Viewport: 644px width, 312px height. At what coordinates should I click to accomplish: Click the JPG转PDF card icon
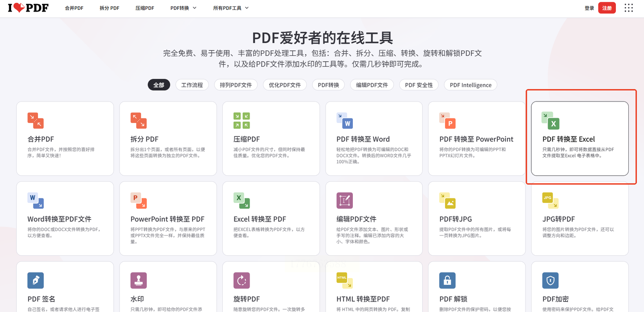(551, 201)
